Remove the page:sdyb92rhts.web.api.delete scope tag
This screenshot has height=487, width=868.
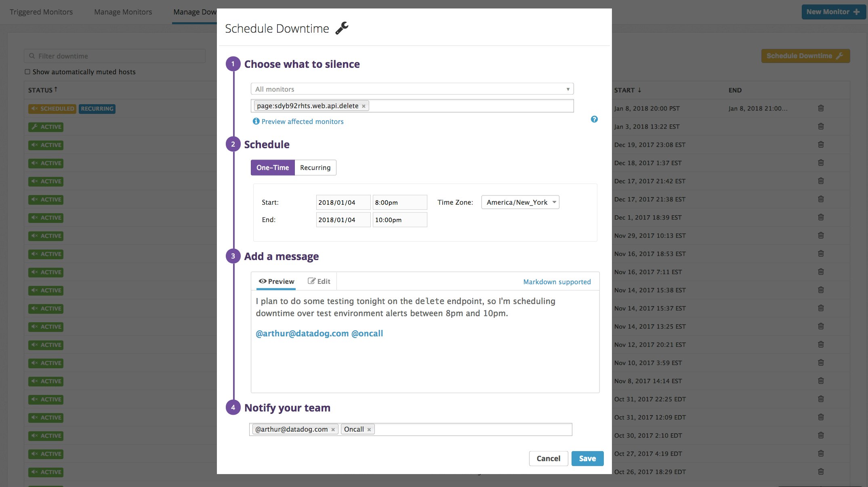[363, 105]
